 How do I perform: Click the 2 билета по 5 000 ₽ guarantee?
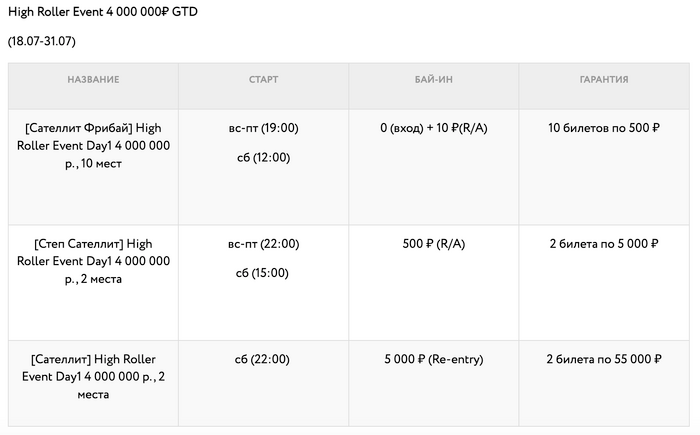(x=603, y=243)
